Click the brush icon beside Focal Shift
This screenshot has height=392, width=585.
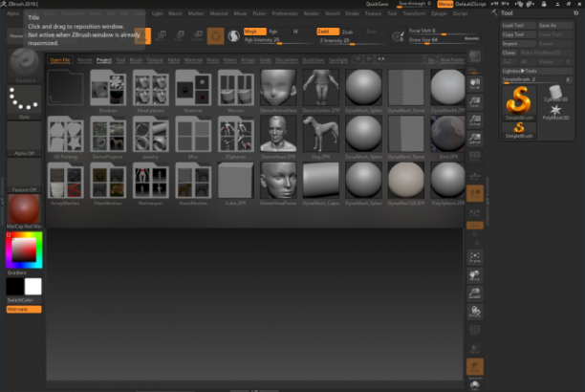[x=399, y=35]
